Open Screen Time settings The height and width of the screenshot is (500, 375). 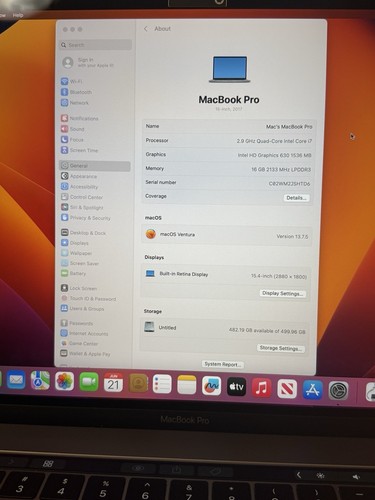pos(80,150)
